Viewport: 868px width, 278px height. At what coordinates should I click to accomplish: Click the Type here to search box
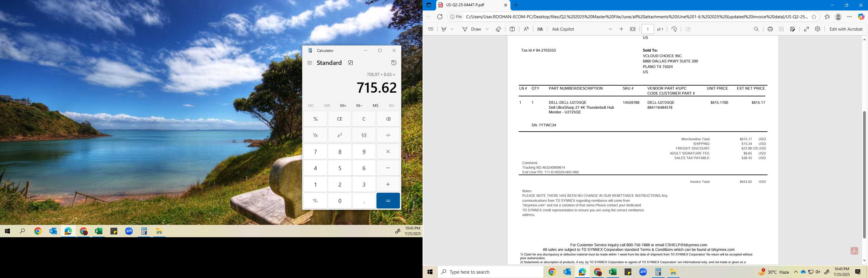click(491, 272)
